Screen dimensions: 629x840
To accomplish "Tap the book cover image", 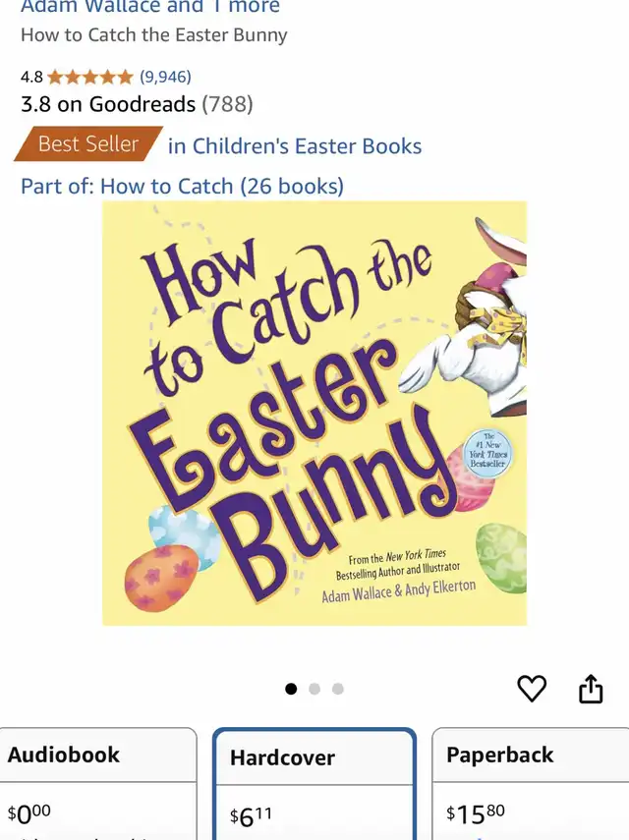I will tap(314, 413).
